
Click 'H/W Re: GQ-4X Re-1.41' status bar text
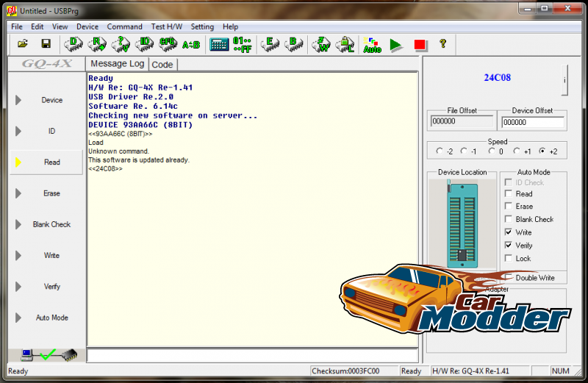(470, 371)
